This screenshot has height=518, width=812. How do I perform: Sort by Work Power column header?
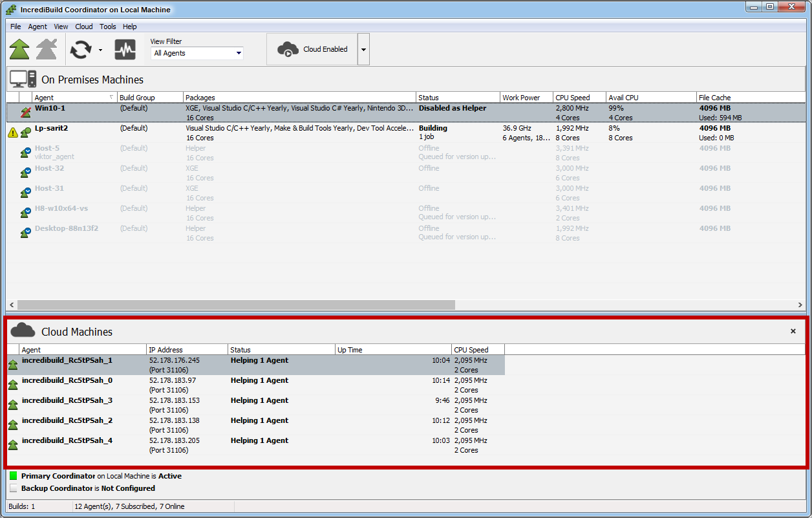(x=526, y=97)
